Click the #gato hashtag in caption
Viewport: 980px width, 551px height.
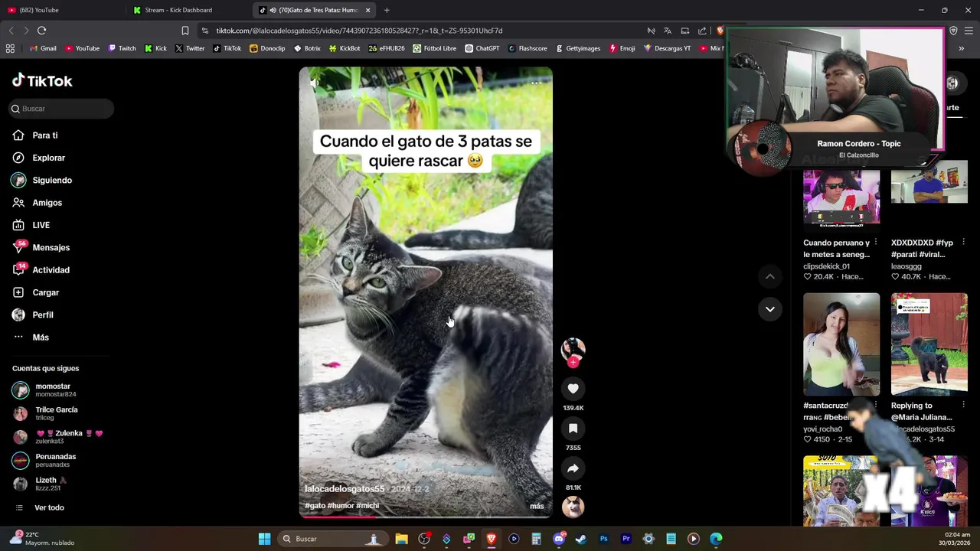click(315, 506)
